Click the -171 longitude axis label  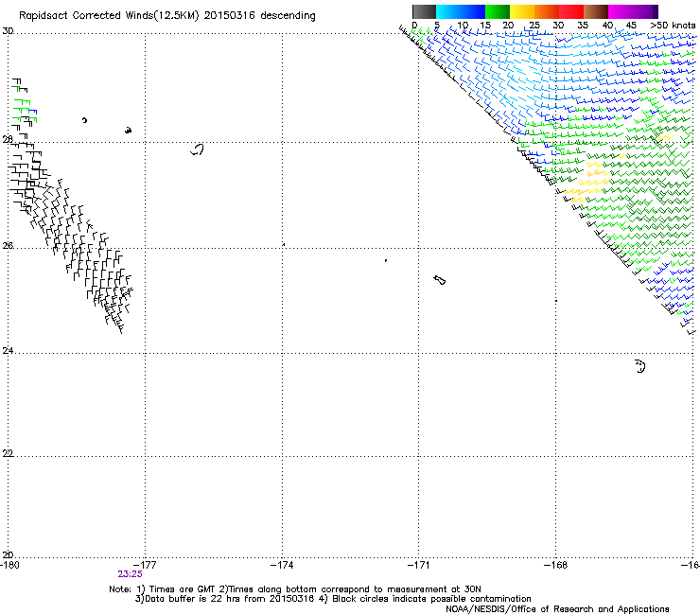coord(419,566)
